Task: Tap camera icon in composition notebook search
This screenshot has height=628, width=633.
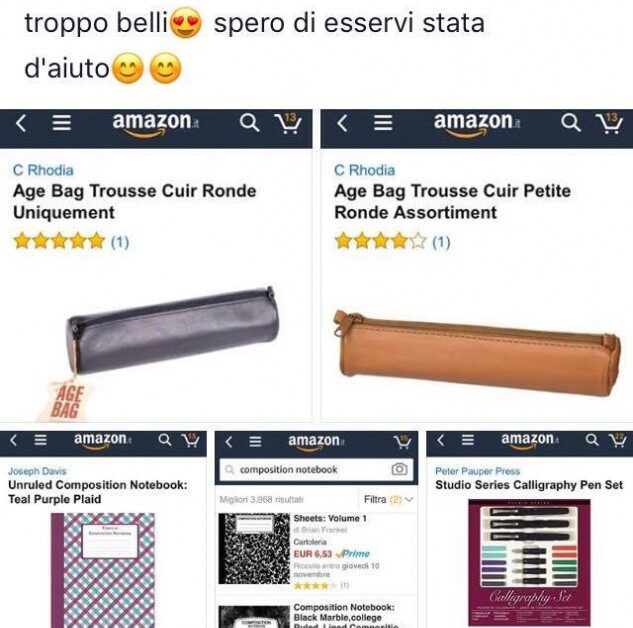Action: [x=399, y=469]
